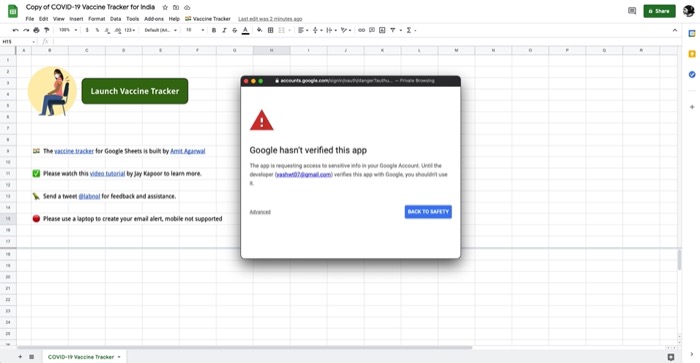The image size is (700, 363).
Task: Open the more number formats 123 dropdown
Action: pyautogui.click(x=129, y=30)
